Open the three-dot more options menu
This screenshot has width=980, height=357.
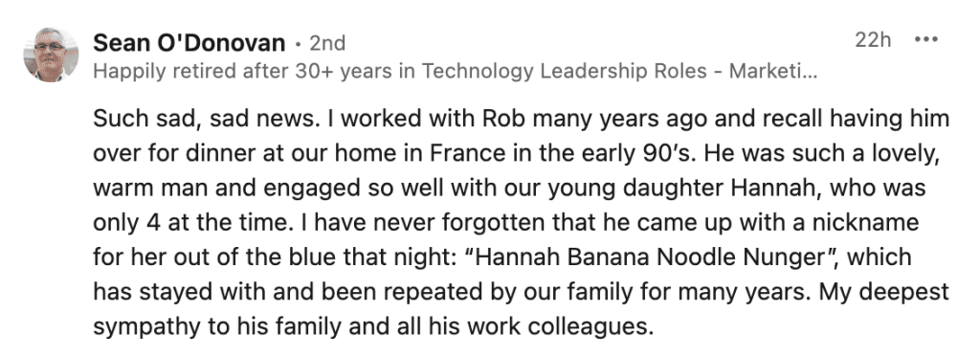pos(925,40)
